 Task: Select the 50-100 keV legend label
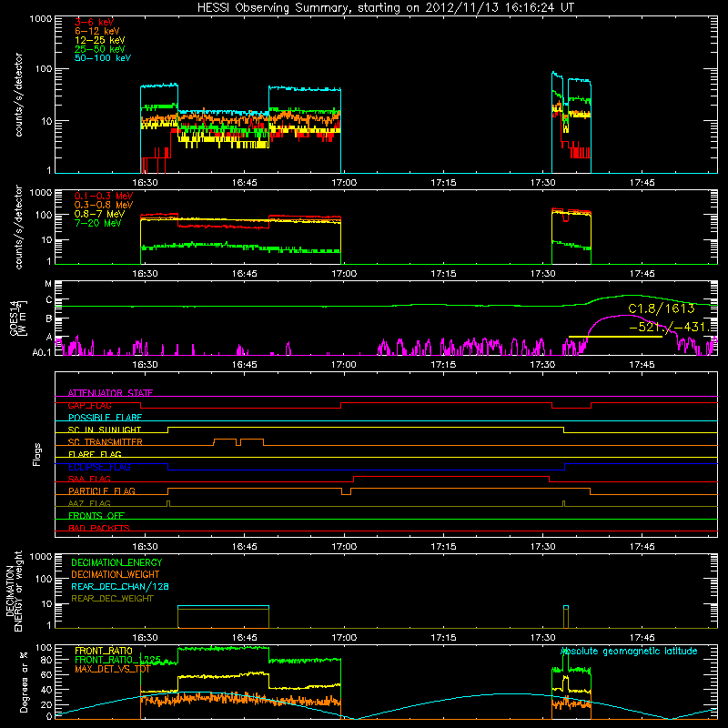click(103, 58)
